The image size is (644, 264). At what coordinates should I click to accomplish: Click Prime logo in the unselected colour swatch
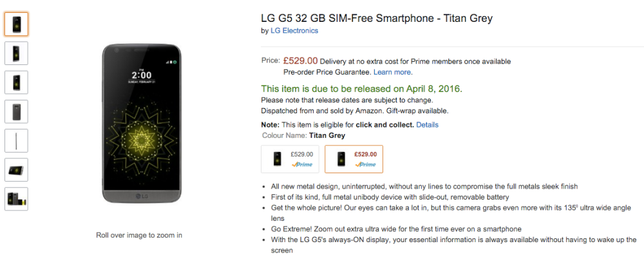point(302,165)
